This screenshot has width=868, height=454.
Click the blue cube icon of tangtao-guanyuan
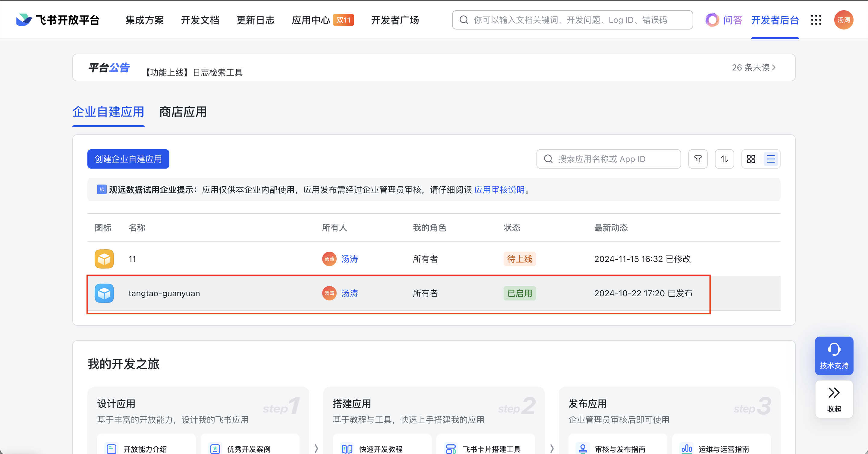pyautogui.click(x=104, y=293)
